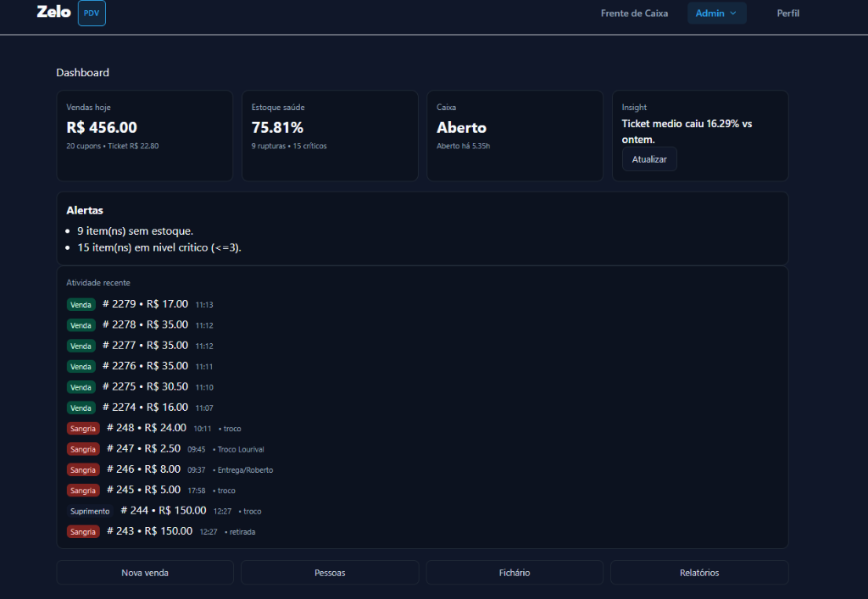Image resolution: width=868 pixels, height=599 pixels.
Task: Open Nova venda at the bottom
Action: 144,572
